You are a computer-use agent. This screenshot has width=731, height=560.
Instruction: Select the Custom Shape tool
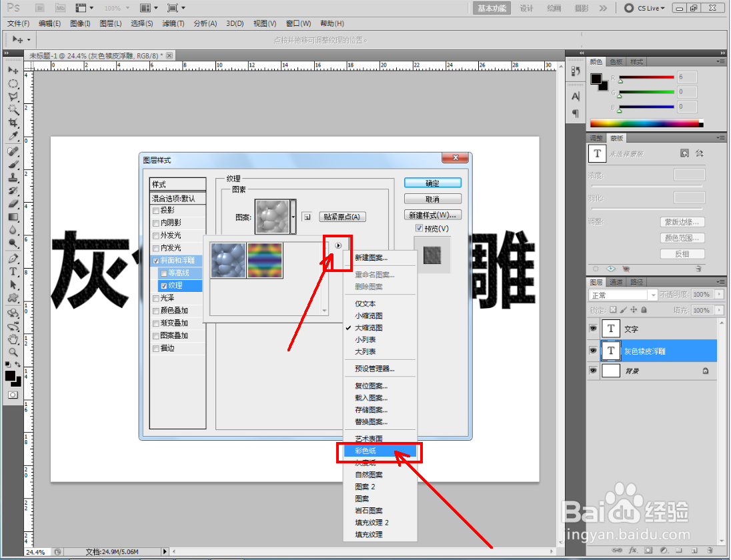tap(13, 298)
